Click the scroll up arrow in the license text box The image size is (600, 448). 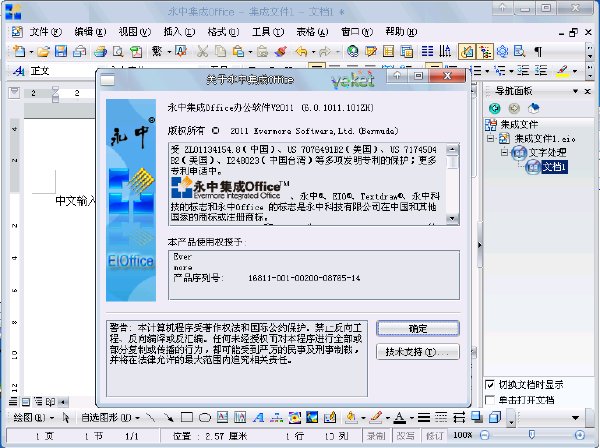(x=452, y=149)
